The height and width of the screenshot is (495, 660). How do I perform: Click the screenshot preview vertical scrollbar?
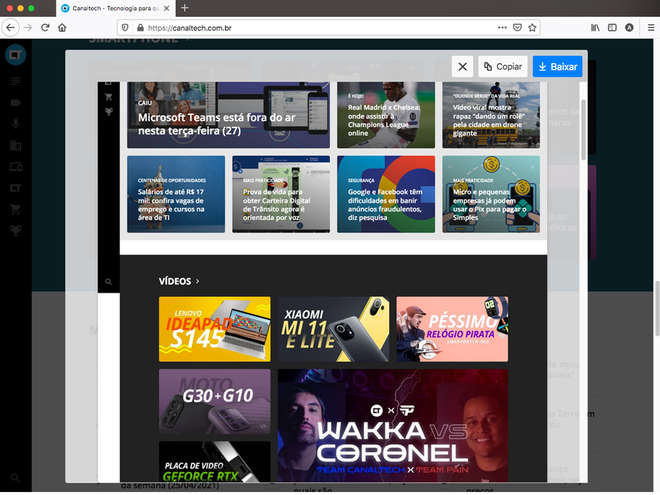583,130
